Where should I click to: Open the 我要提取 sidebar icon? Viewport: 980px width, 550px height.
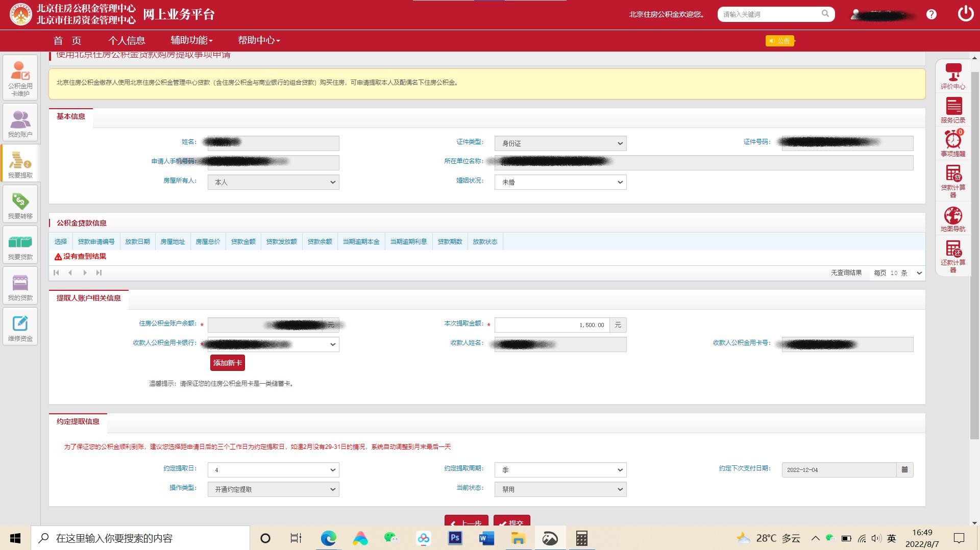pyautogui.click(x=20, y=163)
